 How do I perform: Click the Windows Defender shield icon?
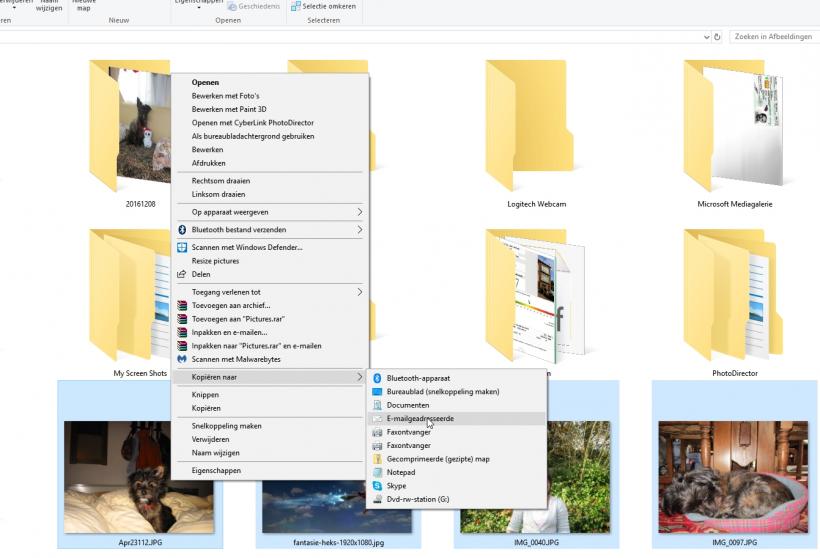pyautogui.click(x=182, y=247)
